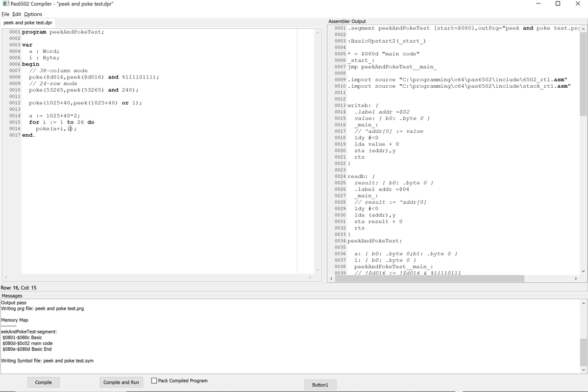Click the 'Output pass' message line

(14, 303)
